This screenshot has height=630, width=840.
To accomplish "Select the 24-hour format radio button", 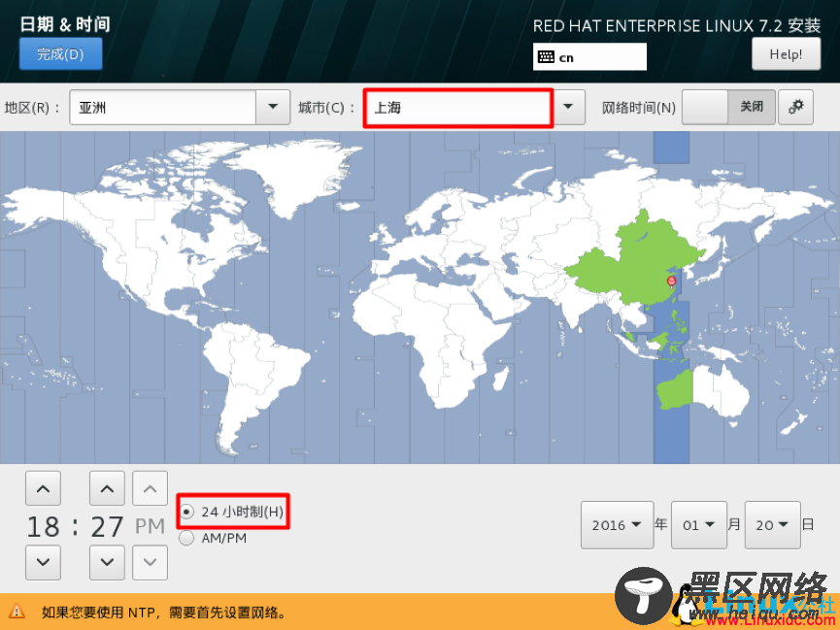I will pos(186,512).
